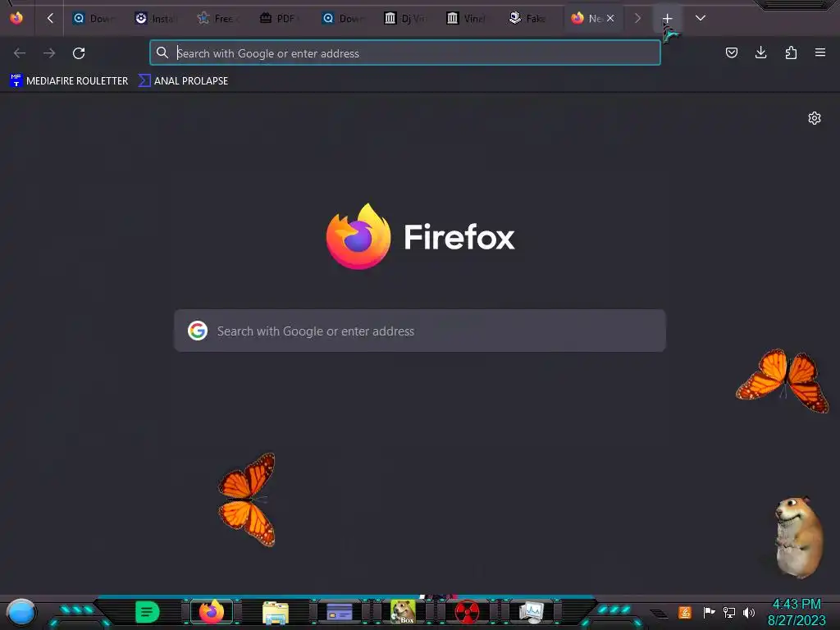The width and height of the screenshot is (840, 630).
Task: Open the Save to Pocket button
Action: pos(731,52)
